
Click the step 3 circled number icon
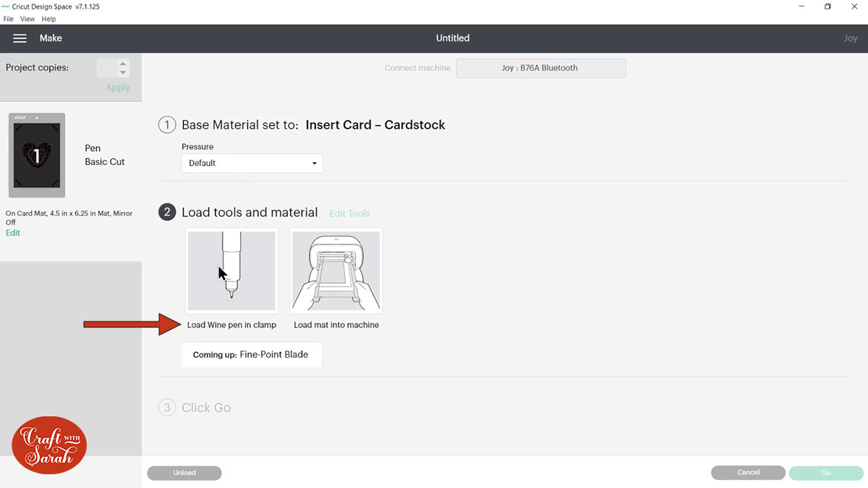click(x=167, y=408)
